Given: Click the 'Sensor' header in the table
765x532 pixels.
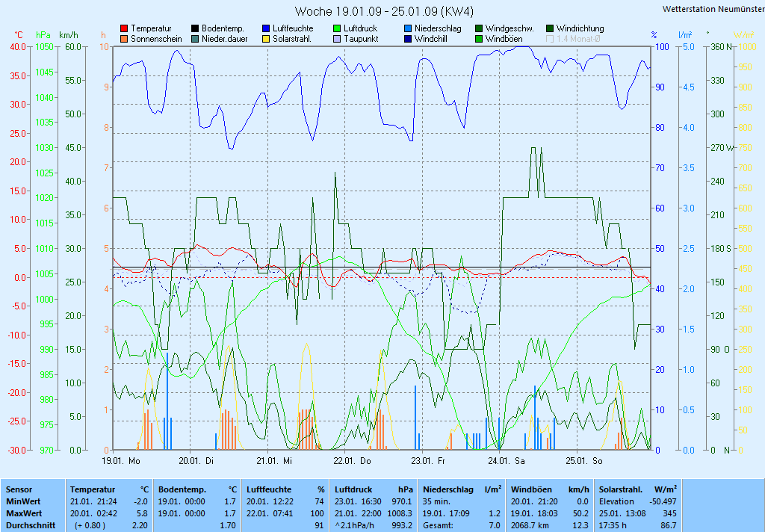Looking at the screenshot, I should click(x=19, y=489).
